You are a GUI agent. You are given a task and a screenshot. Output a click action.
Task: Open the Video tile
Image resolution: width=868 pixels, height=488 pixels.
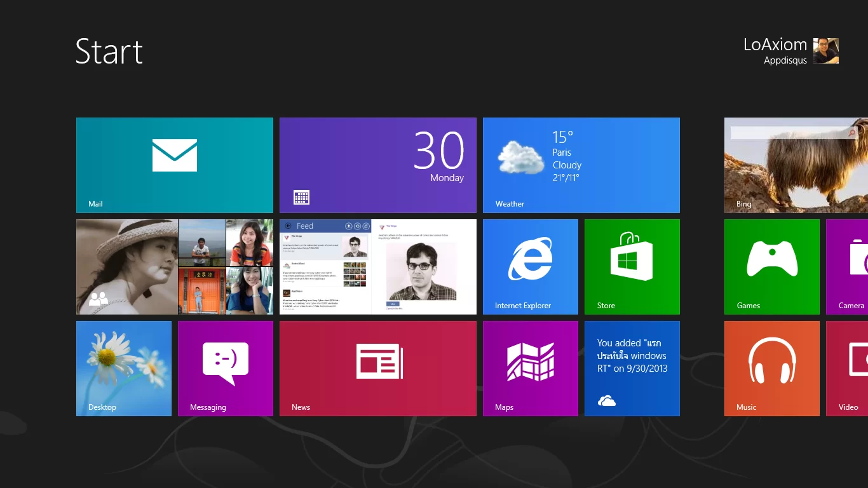847,369
